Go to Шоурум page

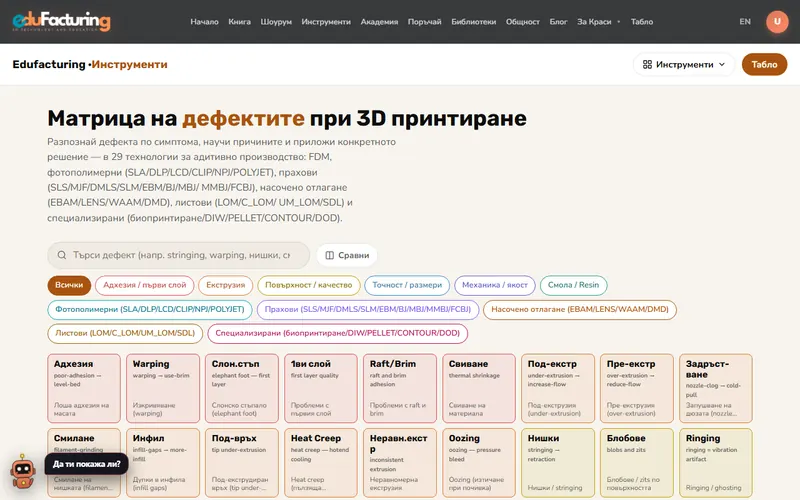276,22
